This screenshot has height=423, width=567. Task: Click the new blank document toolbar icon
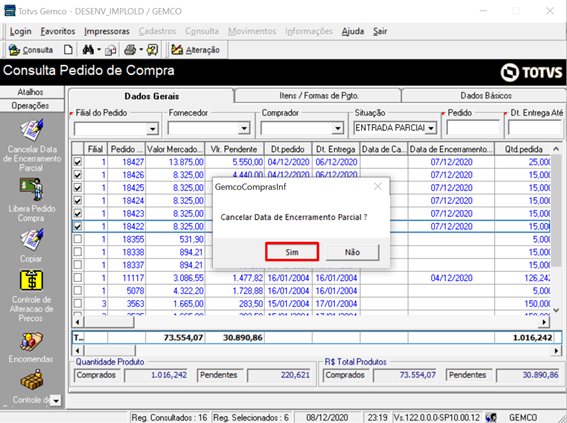[x=68, y=50]
